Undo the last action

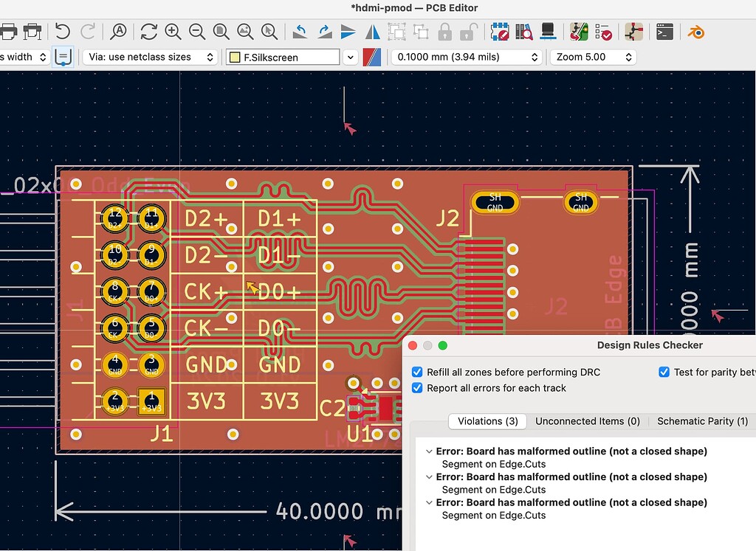point(63,32)
